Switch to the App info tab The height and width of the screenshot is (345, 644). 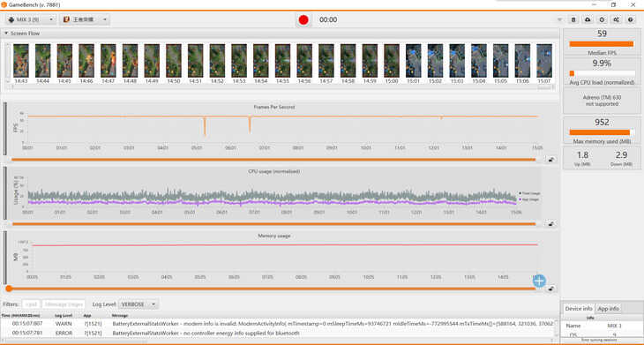pyautogui.click(x=608, y=309)
